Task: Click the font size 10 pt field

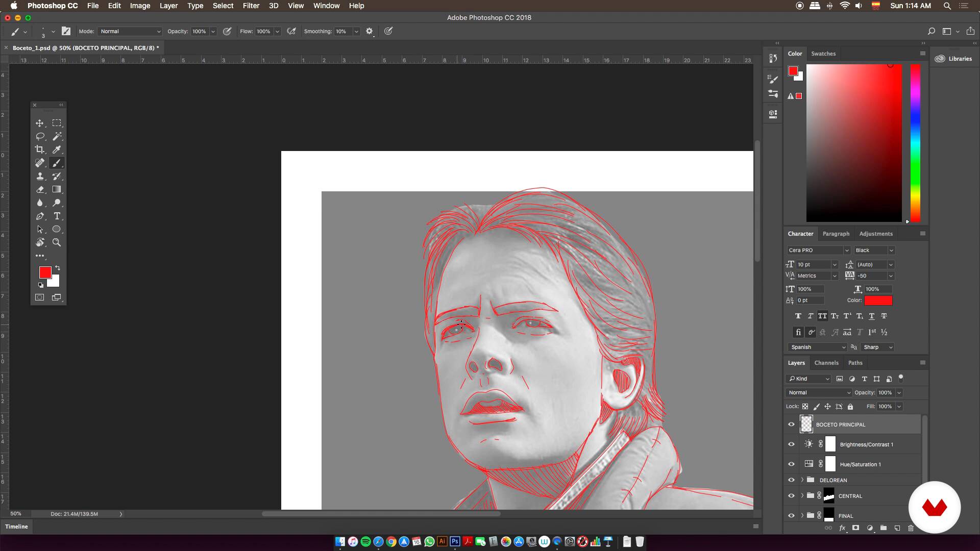Action: [x=814, y=264]
